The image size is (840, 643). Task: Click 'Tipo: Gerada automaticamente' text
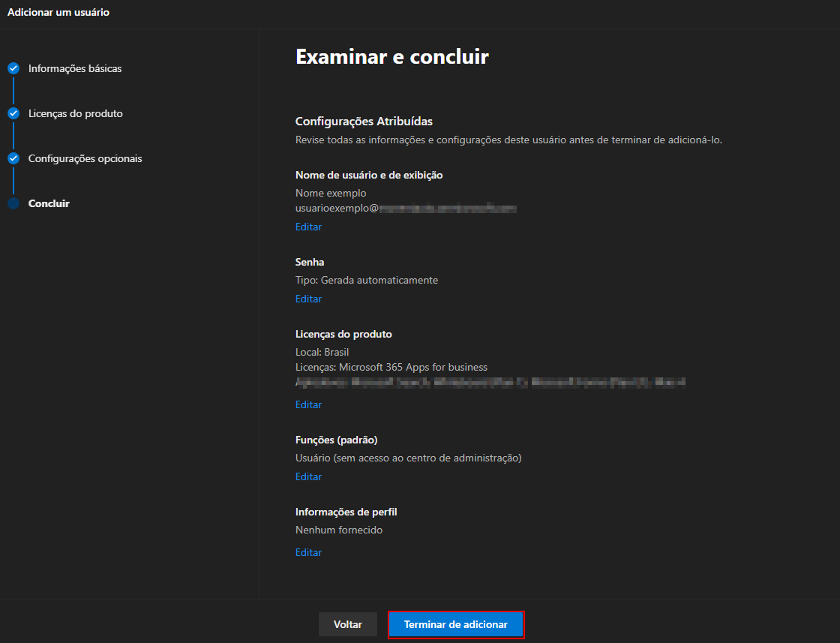(367, 281)
